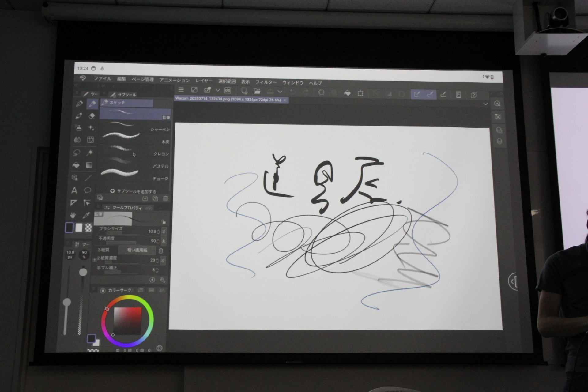Image resolution: width=588 pixels, height=392 pixels.
Task: Click the 粗い画用紙 paper texture button
Action: [137, 251]
